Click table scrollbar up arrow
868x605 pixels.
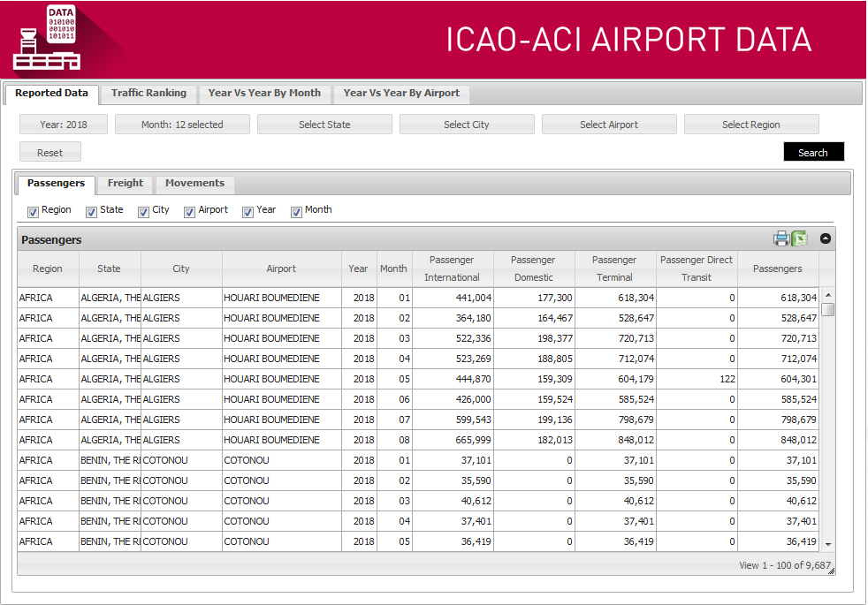[x=828, y=295]
